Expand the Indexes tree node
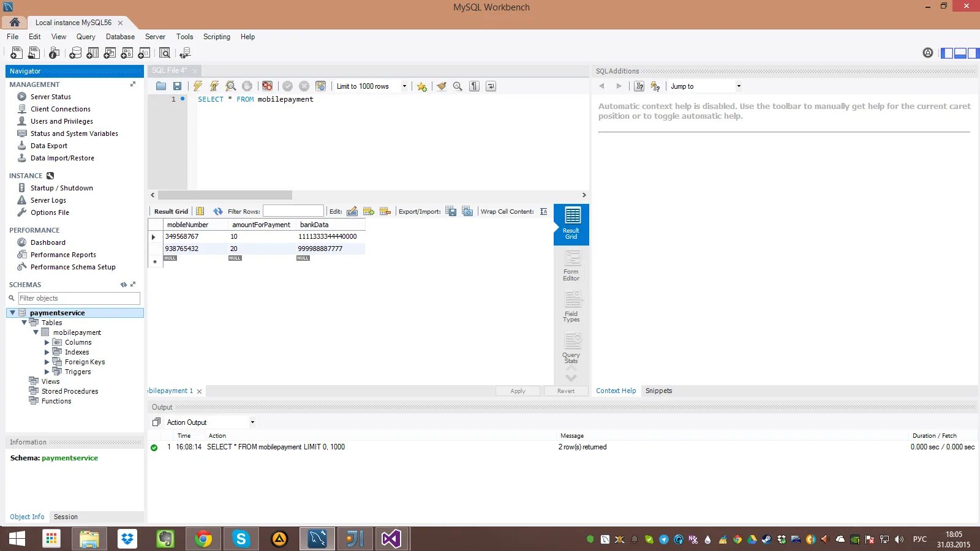980x551 pixels. 47,352
